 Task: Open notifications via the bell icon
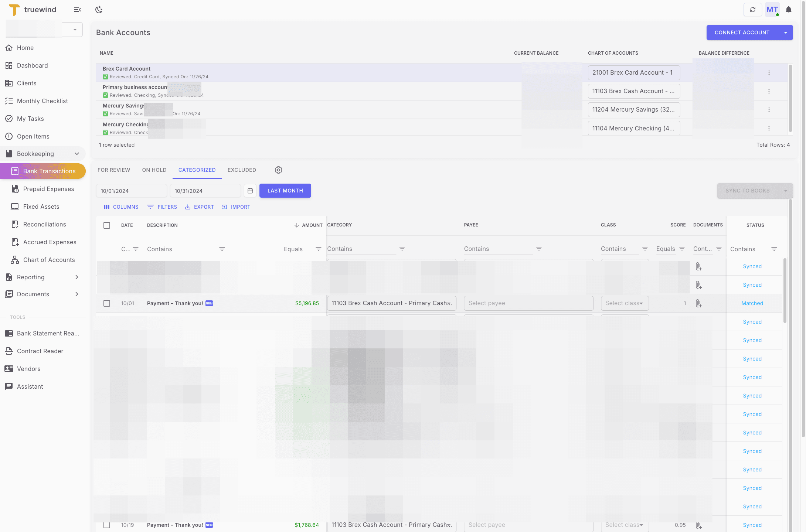coord(789,10)
